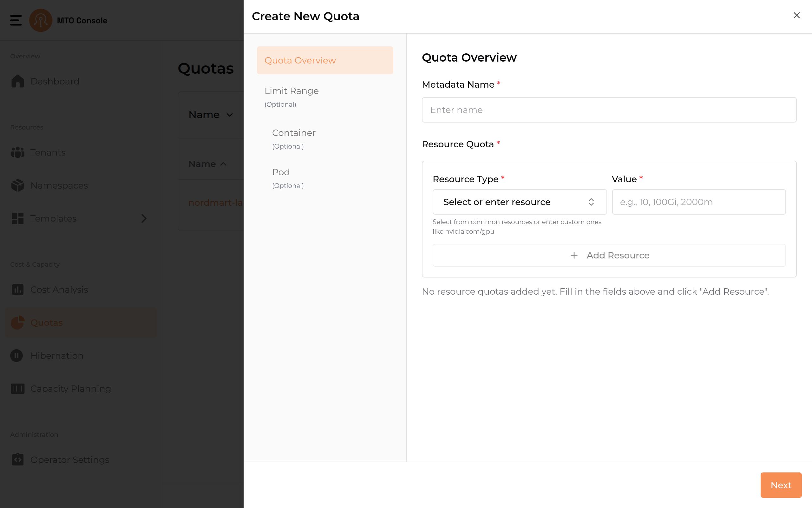Open Namespaces in the sidebar
The image size is (812, 508).
(81, 185)
